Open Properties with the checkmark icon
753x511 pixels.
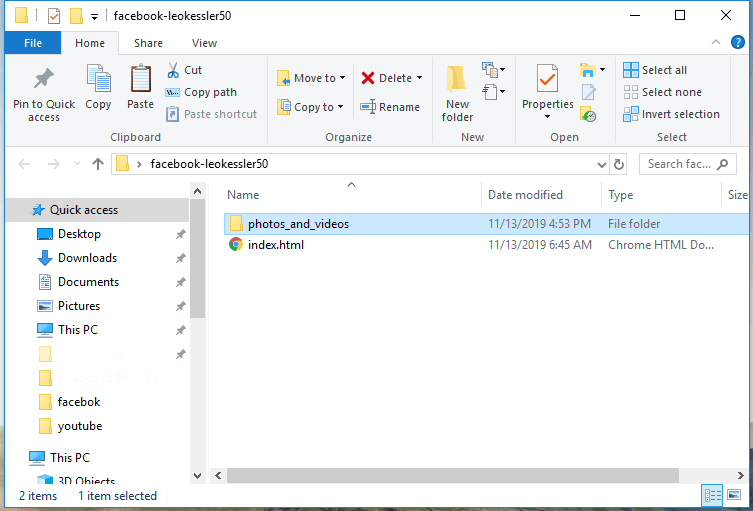pyautogui.click(x=547, y=79)
